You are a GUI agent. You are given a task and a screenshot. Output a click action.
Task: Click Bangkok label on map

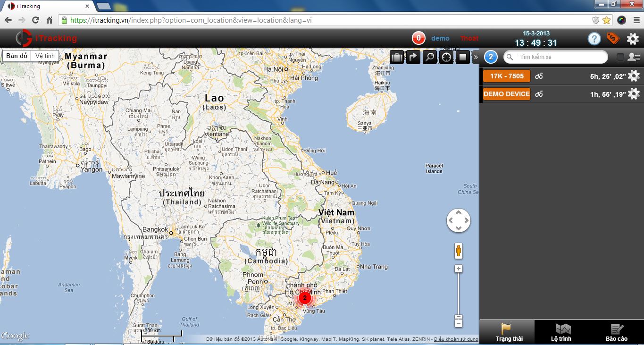click(155, 230)
